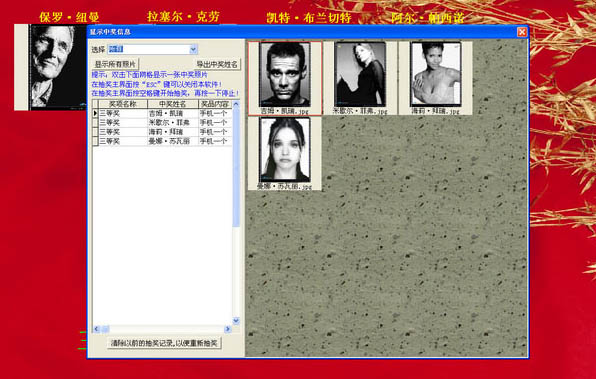Viewport: 596px width, 379px height.
Task: Click 保罗·纽曼 name label in background window
Action: [x=69, y=17]
